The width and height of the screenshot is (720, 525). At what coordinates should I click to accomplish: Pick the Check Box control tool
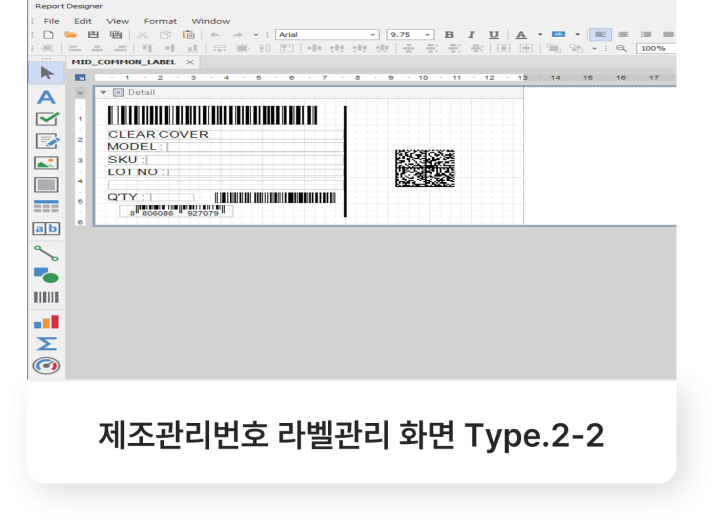tap(46, 119)
